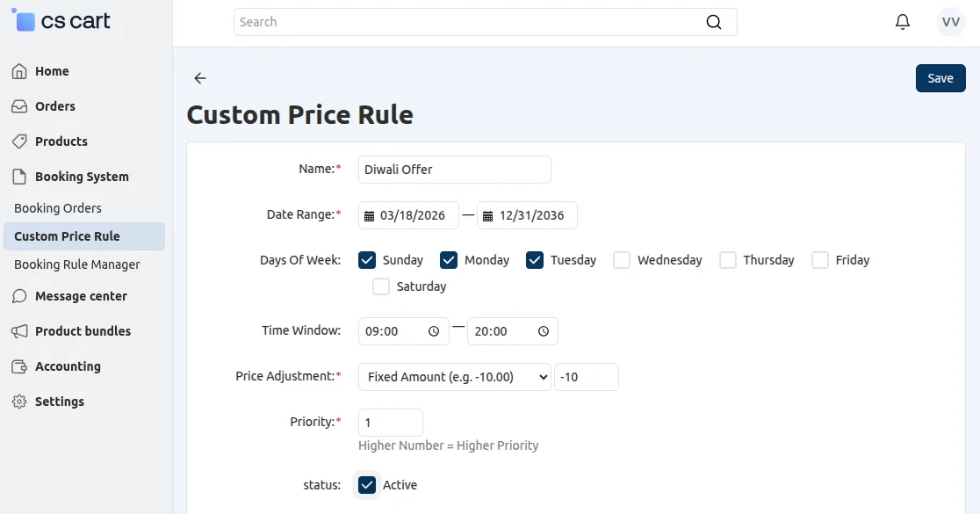Select the Product bundles megaphone icon

pos(18,331)
